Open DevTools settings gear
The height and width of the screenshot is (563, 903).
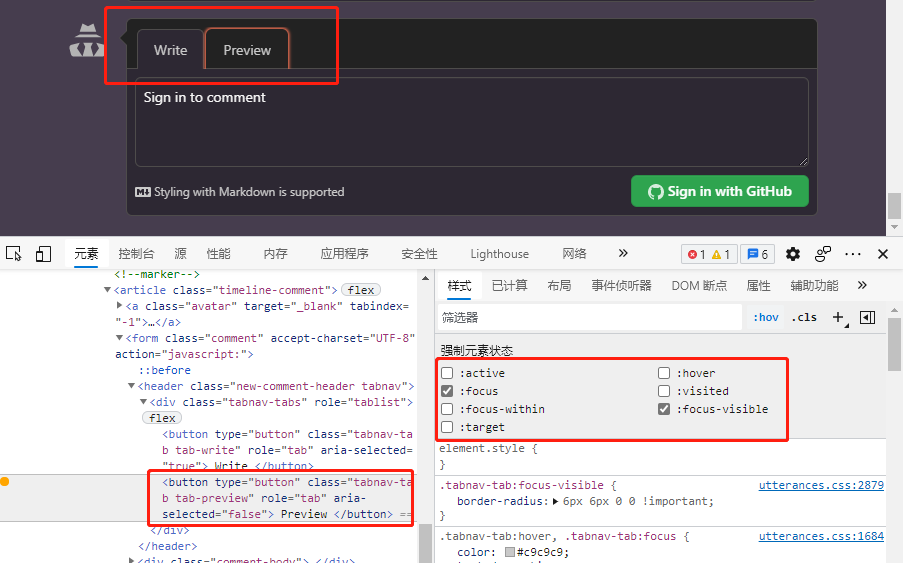point(793,254)
